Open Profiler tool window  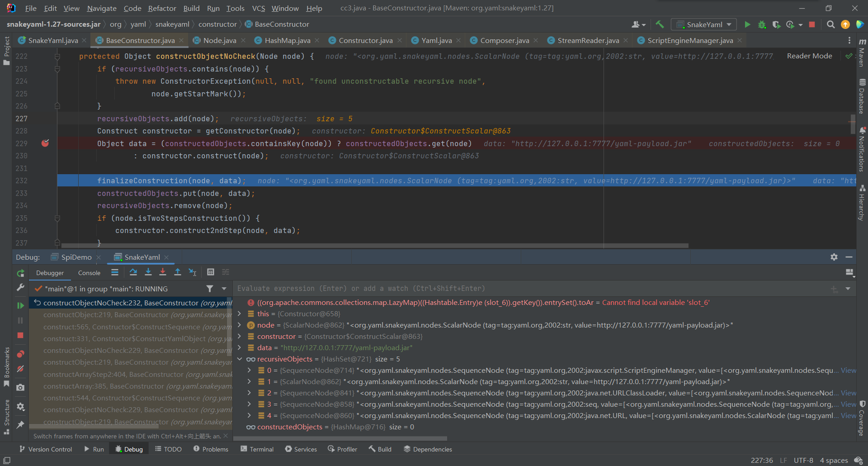coord(342,449)
